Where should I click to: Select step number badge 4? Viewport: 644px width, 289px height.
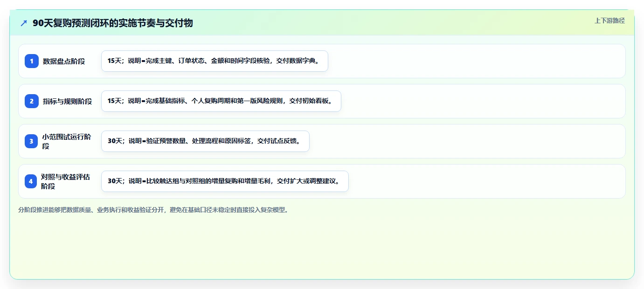[31, 181]
